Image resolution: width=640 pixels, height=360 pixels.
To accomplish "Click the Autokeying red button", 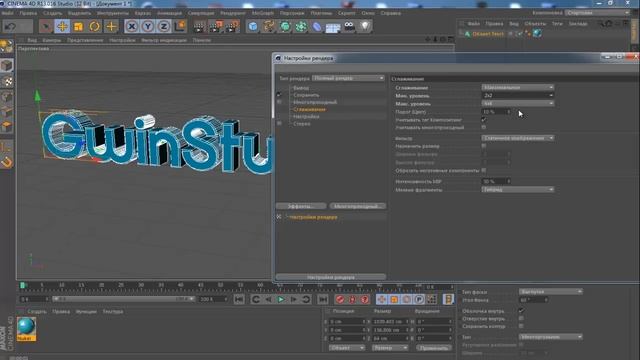I will point(352,299).
